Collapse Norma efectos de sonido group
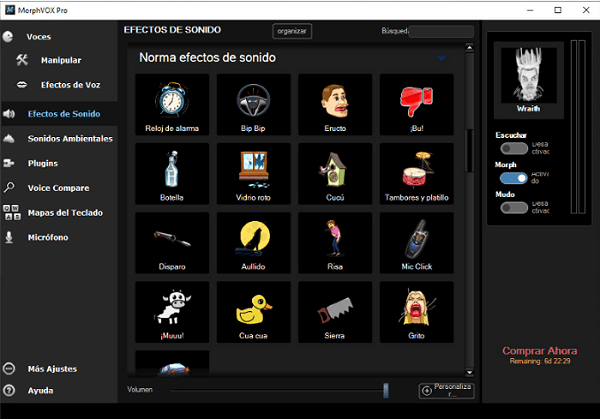This screenshot has height=419, width=600. (x=442, y=58)
